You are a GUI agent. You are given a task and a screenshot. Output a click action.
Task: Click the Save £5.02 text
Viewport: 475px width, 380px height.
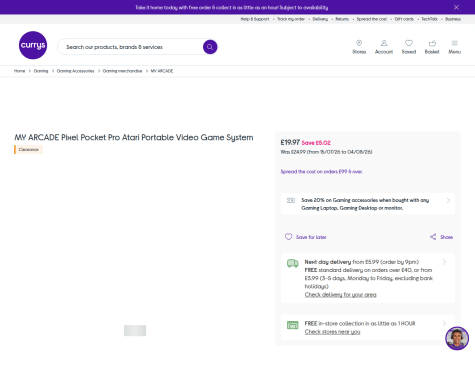(x=316, y=143)
